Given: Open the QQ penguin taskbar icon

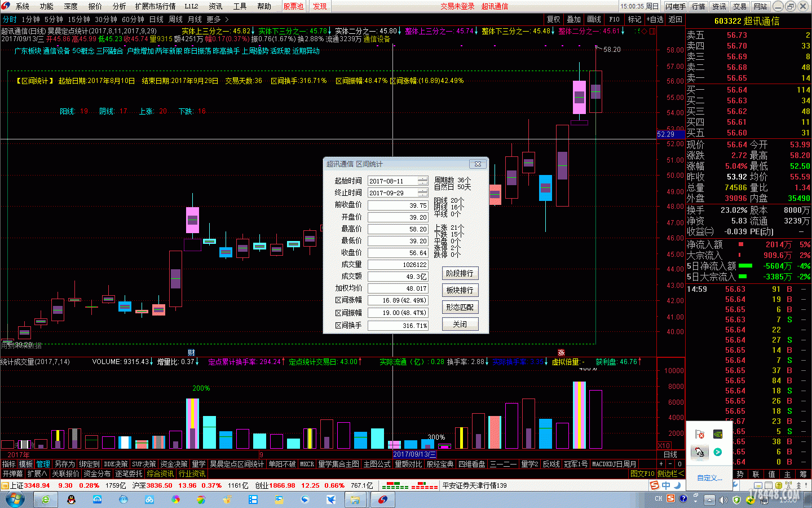Looking at the screenshot, I should click(71, 500).
